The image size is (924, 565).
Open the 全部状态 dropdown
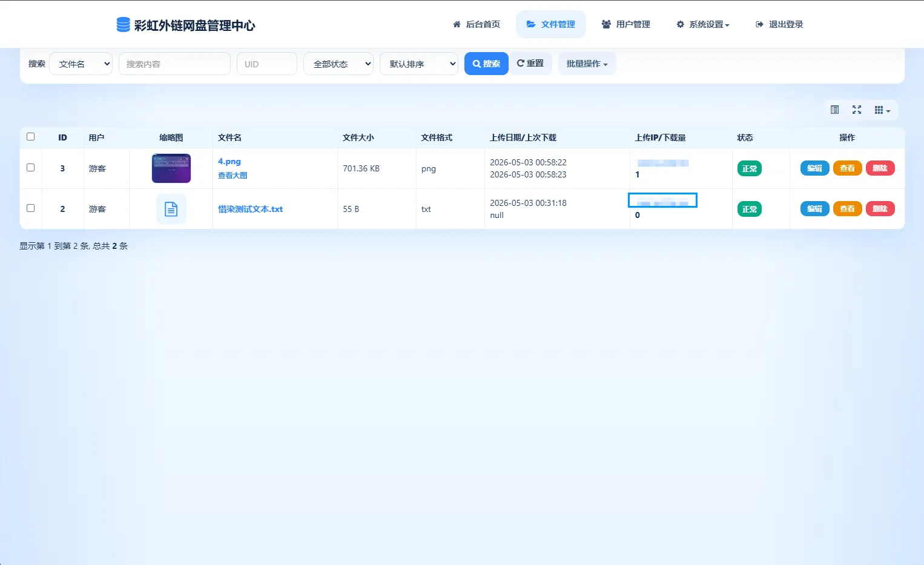click(x=338, y=64)
